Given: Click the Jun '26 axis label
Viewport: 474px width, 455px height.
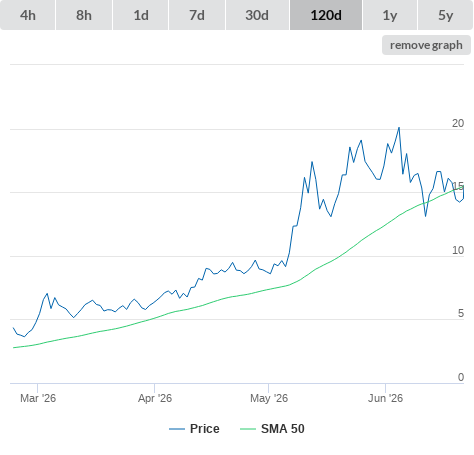Looking at the screenshot, I should 385,398.
